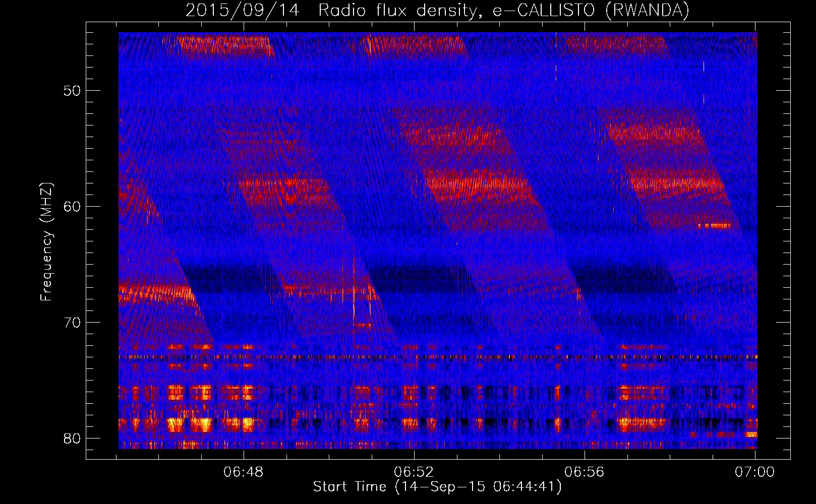The width and height of the screenshot is (816, 504).
Task: Click the date '2015/09/14' in the title
Action: [x=242, y=10]
